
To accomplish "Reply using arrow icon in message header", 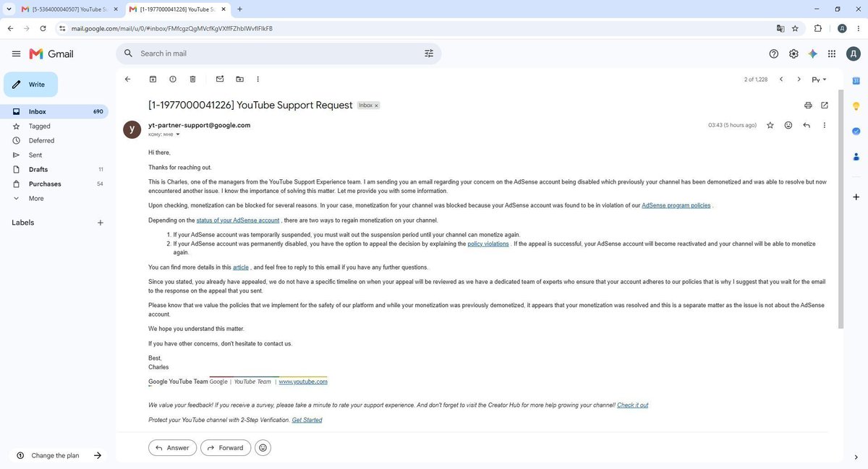I will pos(807,125).
